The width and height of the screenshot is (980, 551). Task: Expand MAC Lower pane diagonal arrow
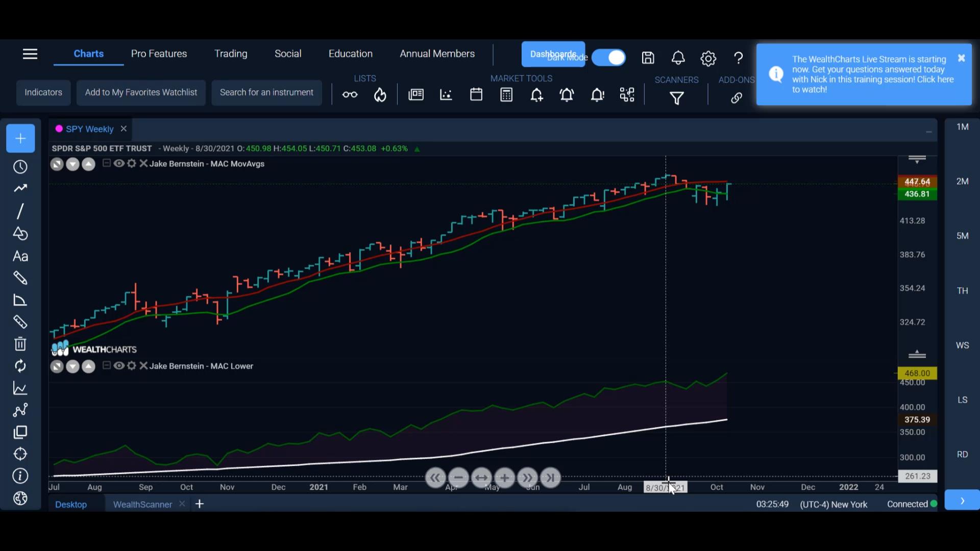[x=57, y=367]
